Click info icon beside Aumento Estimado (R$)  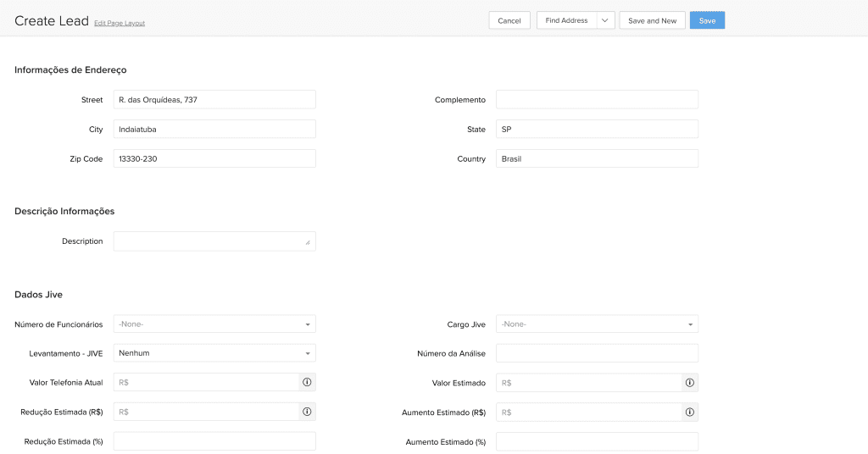[x=690, y=412]
